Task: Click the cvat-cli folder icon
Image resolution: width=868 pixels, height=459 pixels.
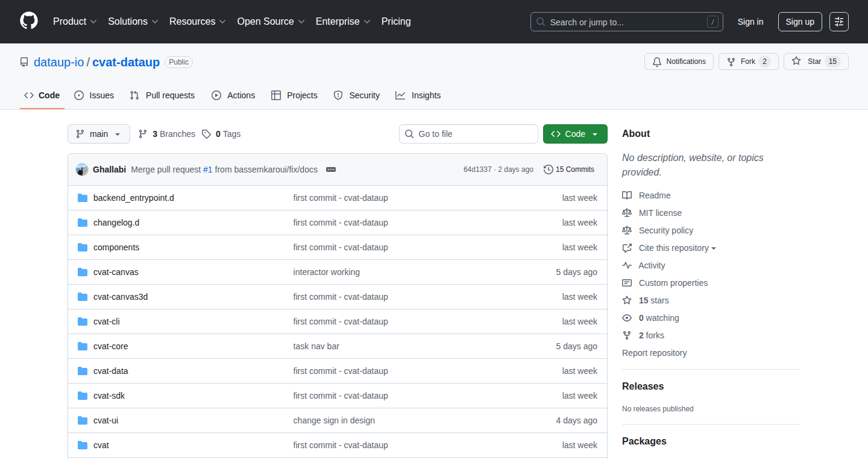Action: (x=83, y=321)
